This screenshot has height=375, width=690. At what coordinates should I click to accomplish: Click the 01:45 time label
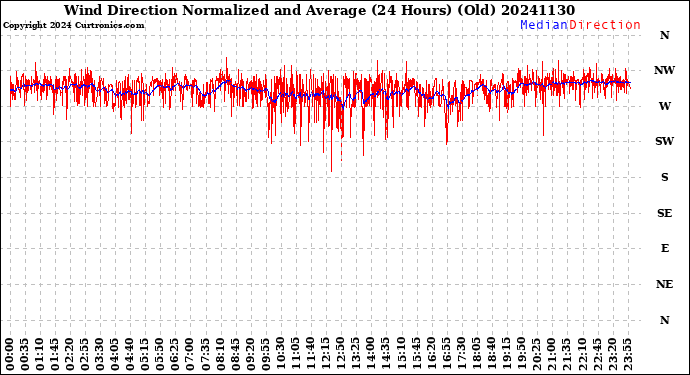click(55, 354)
